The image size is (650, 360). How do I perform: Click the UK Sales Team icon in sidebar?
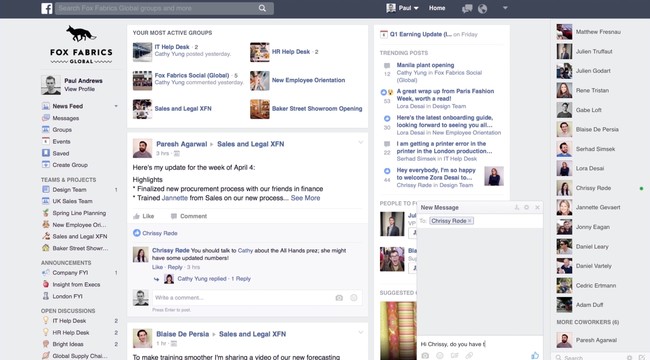(x=46, y=201)
